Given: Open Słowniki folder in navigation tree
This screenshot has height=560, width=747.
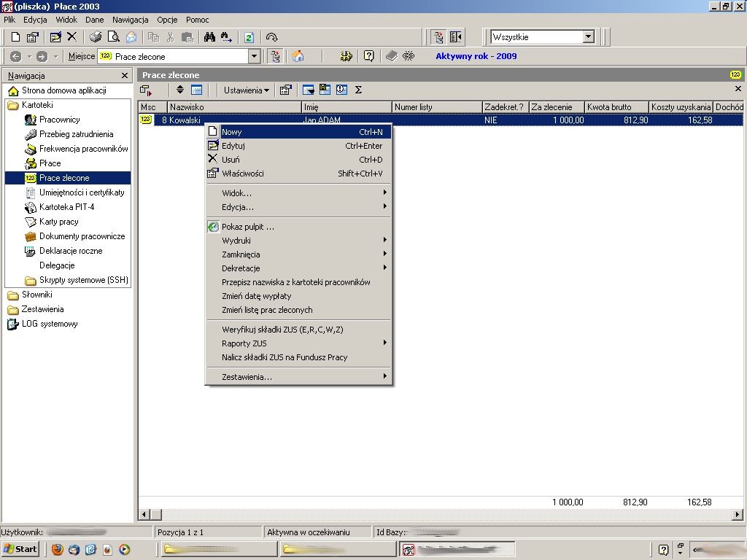Looking at the screenshot, I should tap(36, 295).
